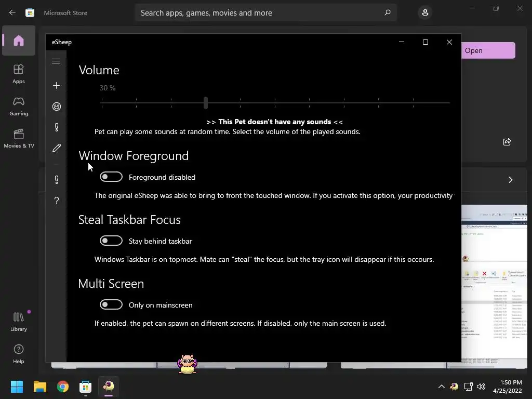532x399 pixels.
Task: Click the upper exclamation mark sidebar icon
Action: pyautogui.click(x=56, y=127)
